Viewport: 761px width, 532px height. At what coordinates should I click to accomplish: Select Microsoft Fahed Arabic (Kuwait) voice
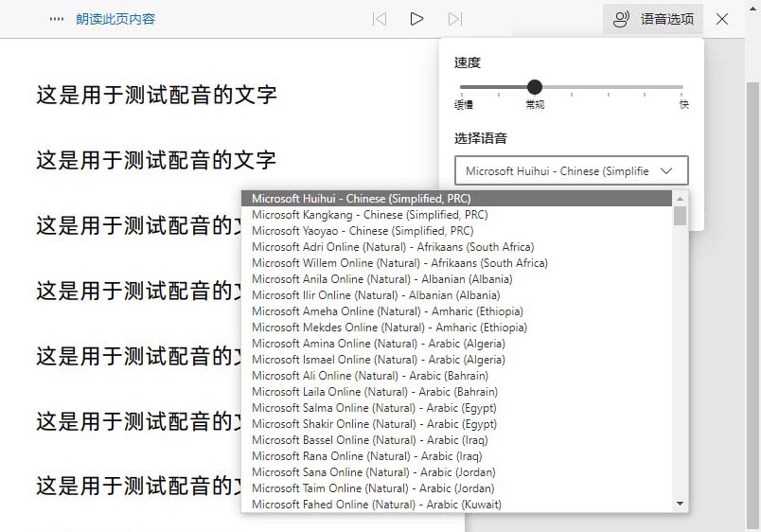click(x=376, y=505)
